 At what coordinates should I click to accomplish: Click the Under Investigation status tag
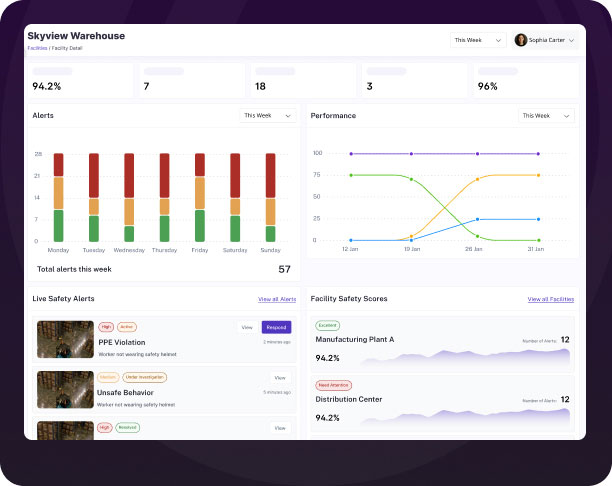145,377
